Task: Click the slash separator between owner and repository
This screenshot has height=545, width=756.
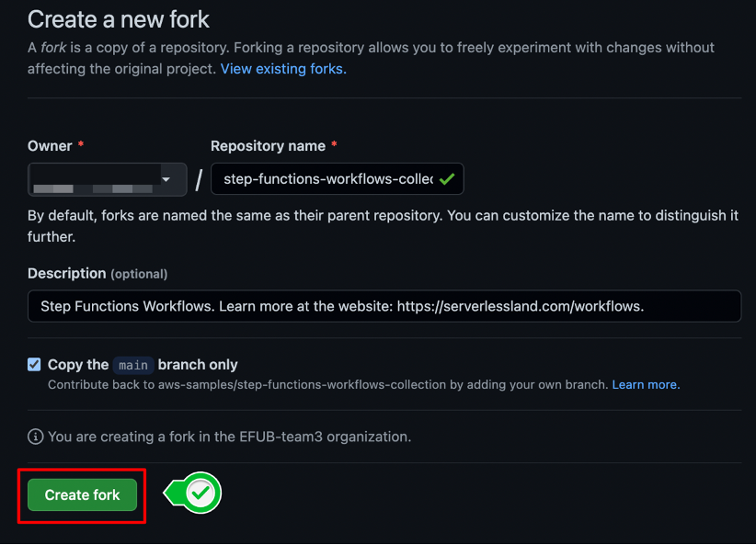Action: click(x=199, y=180)
